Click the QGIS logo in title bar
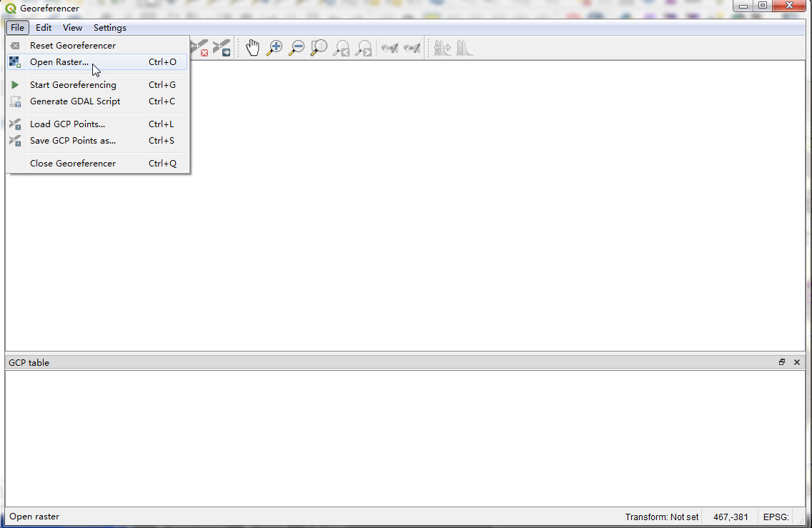The image size is (812, 528). (10, 9)
